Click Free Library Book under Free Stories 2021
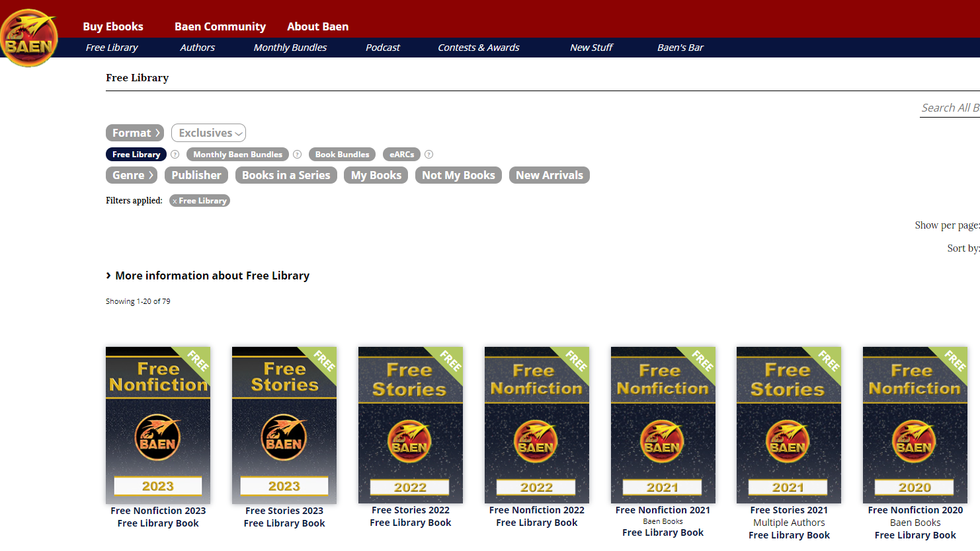 point(789,535)
